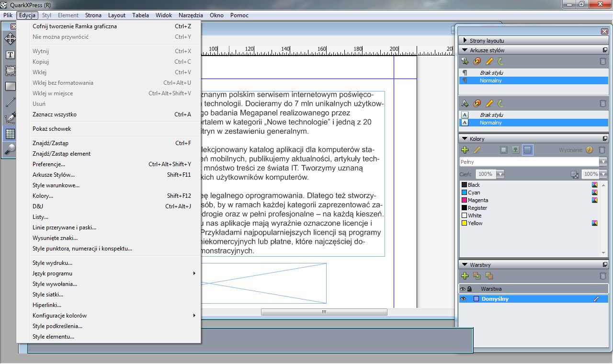Select the Line tool

coord(10,102)
